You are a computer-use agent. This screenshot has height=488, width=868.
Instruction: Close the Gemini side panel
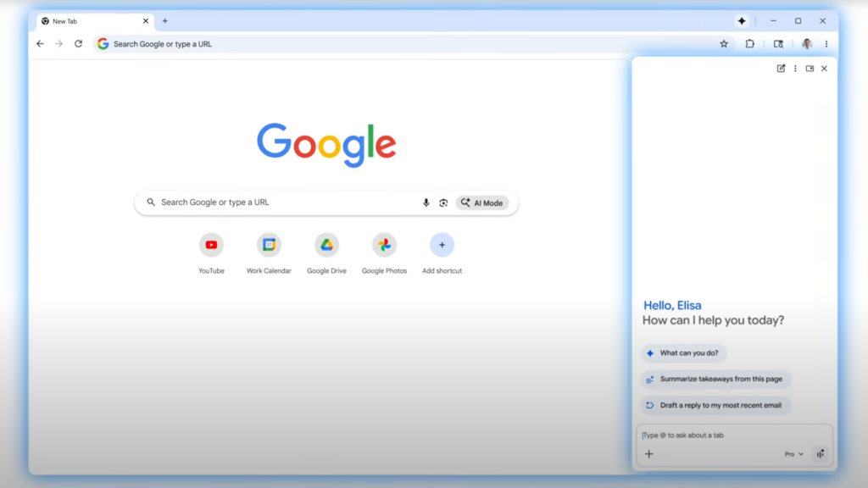[824, 69]
